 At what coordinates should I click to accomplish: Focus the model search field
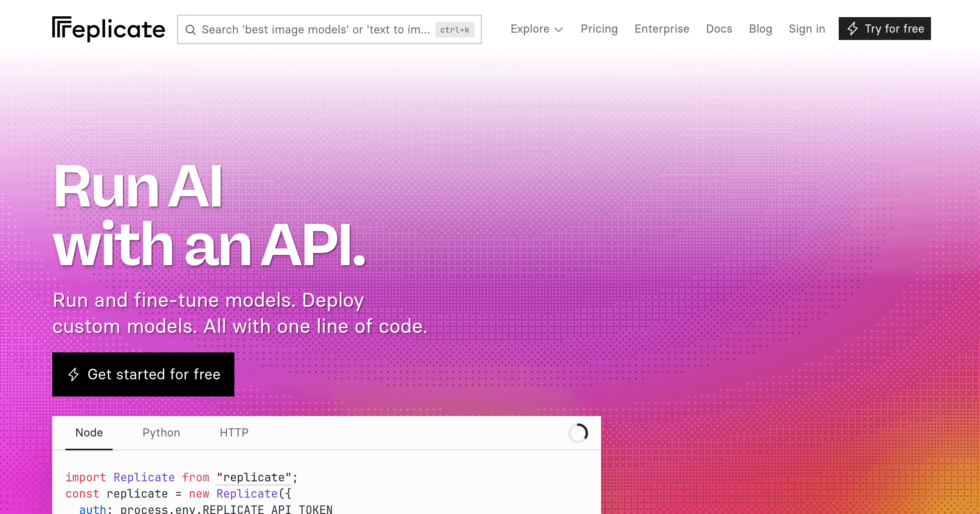pyautogui.click(x=330, y=29)
